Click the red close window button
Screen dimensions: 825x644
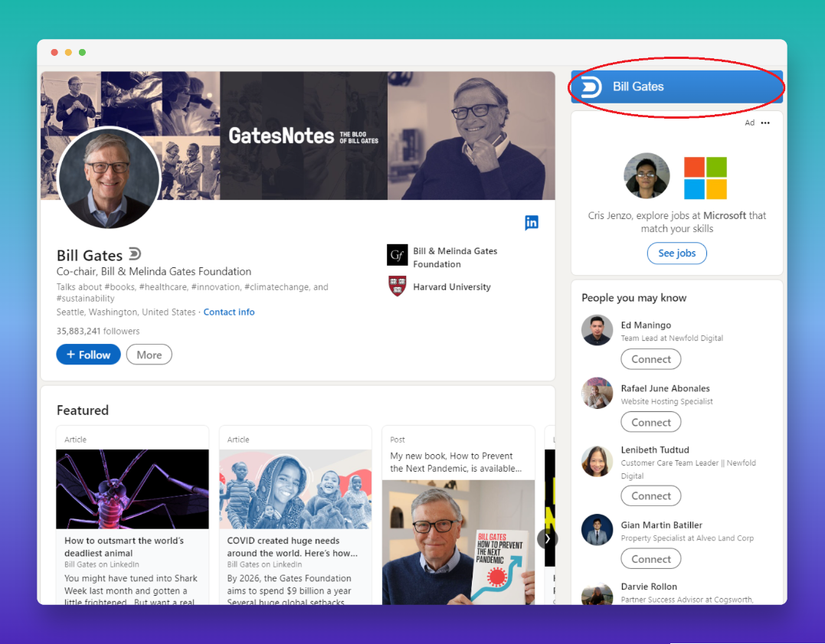pos(54,52)
